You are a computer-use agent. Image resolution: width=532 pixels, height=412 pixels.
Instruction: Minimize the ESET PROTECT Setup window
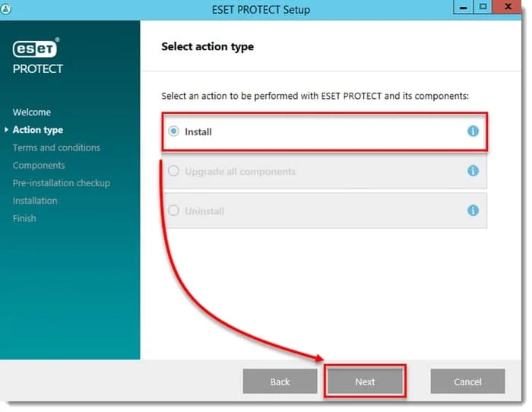coord(463,7)
